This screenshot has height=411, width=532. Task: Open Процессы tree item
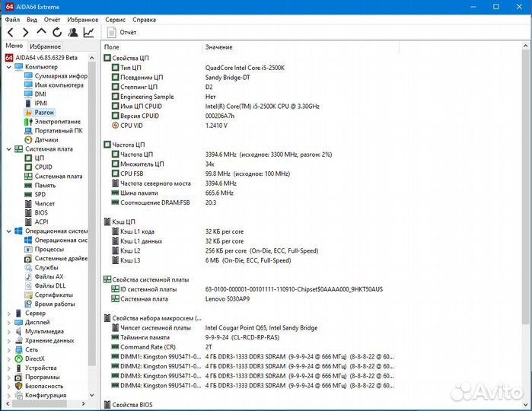click(44, 249)
